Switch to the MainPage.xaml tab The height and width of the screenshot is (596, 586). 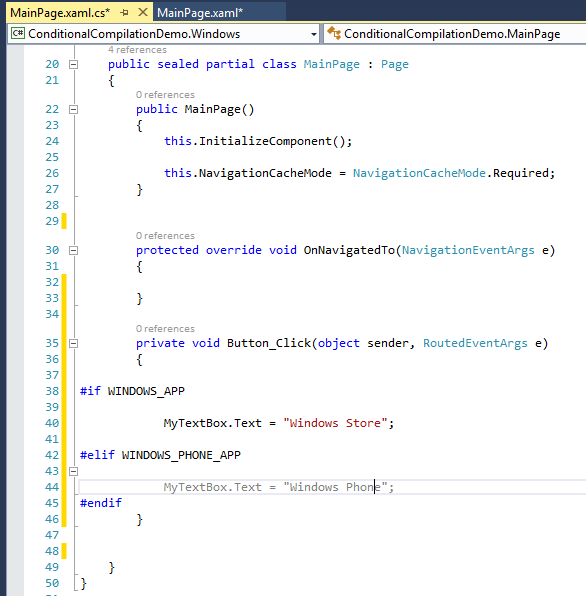tap(200, 13)
